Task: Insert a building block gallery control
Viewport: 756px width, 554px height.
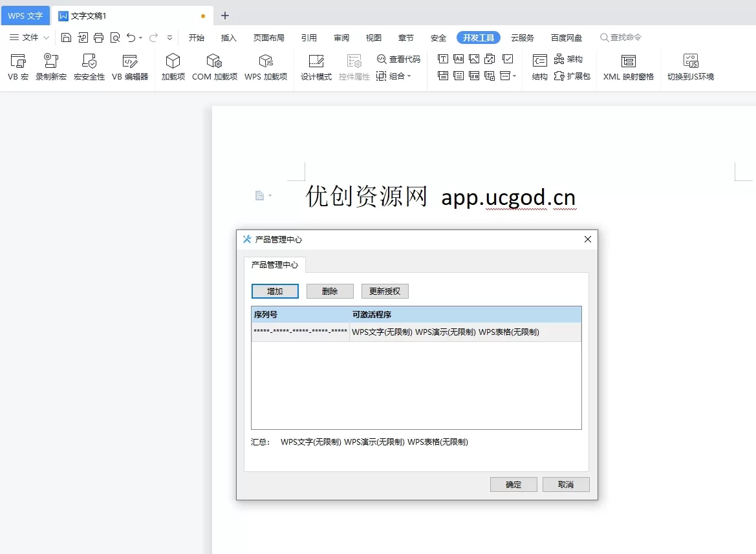Action: click(490, 59)
